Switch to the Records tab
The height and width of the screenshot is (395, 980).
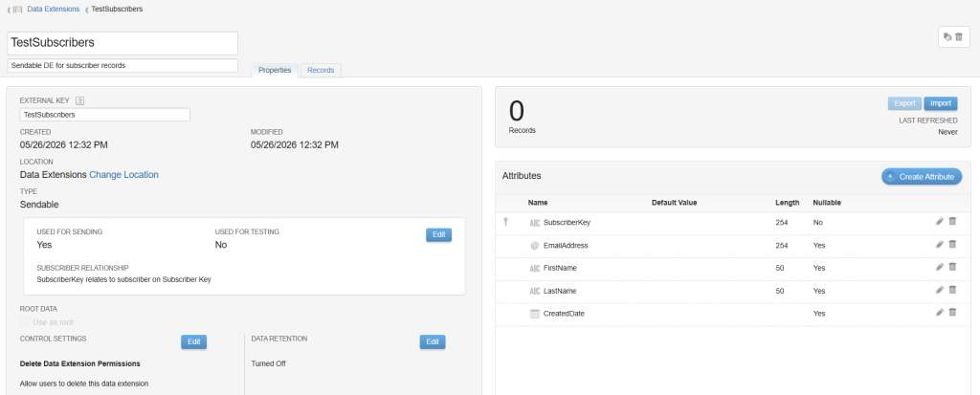[321, 70]
